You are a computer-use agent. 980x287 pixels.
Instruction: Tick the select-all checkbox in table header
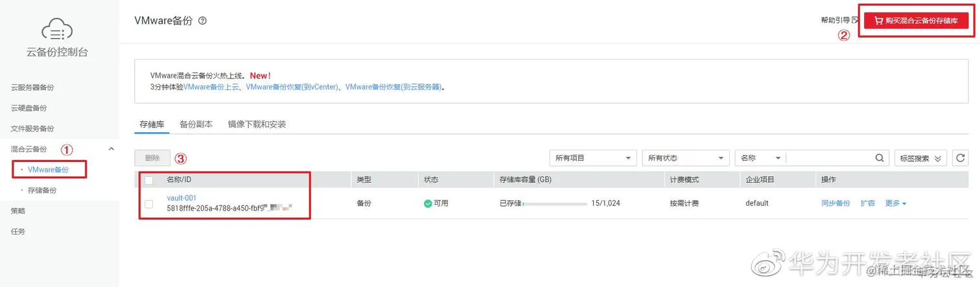click(148, 180)
